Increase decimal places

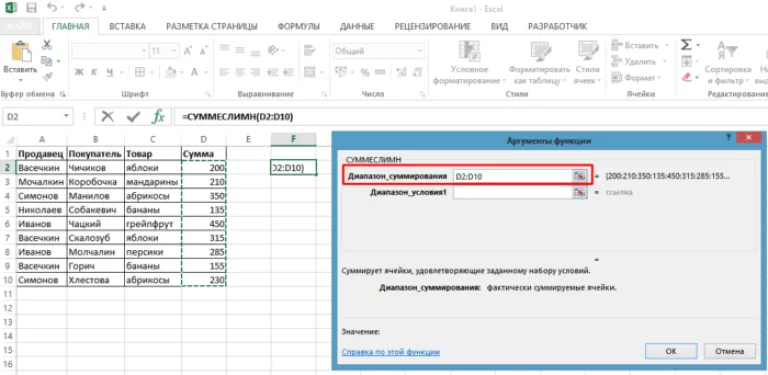[401, 72]
